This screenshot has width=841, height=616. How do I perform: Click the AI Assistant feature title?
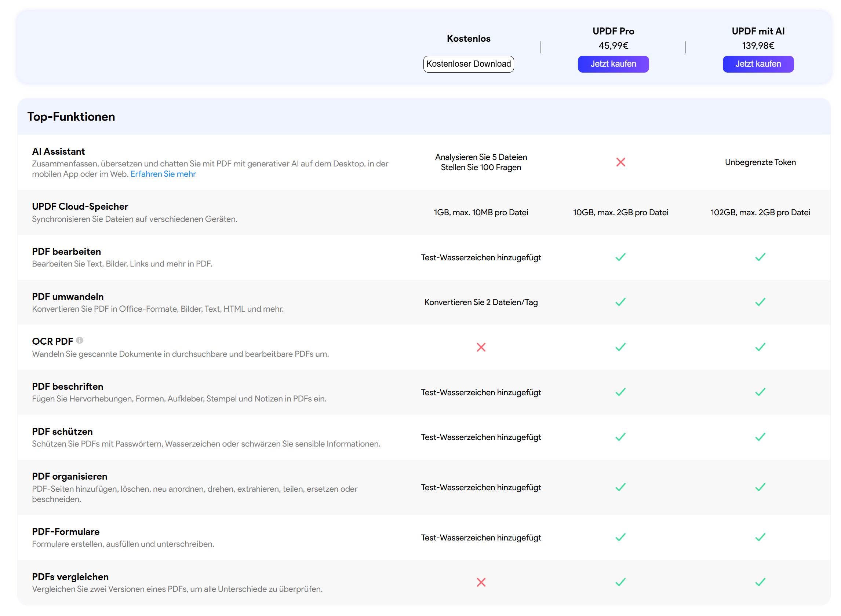58,151
